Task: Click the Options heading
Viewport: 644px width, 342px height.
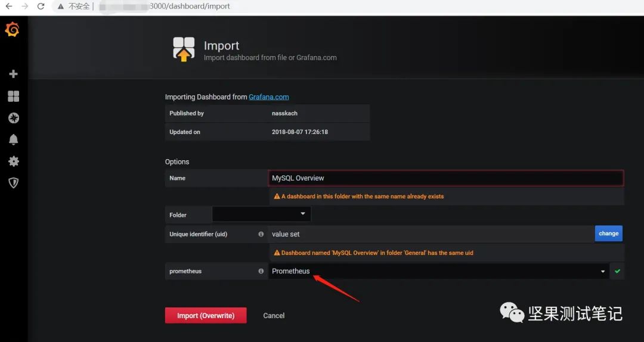Action: point(177,161)
